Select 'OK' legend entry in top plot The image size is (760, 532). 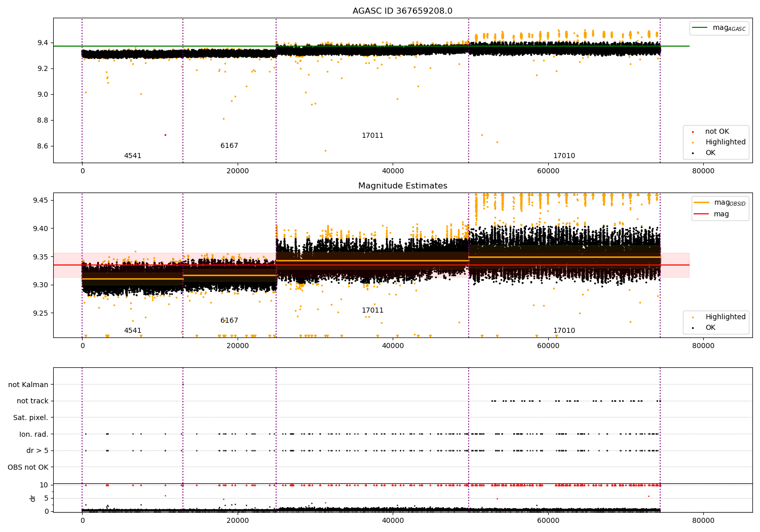click(710, 153)
